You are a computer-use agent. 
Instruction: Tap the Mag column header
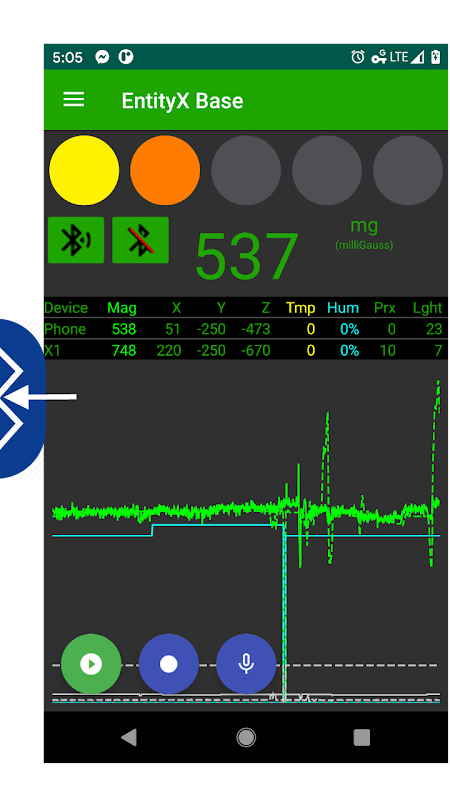[x=122, y=308]
